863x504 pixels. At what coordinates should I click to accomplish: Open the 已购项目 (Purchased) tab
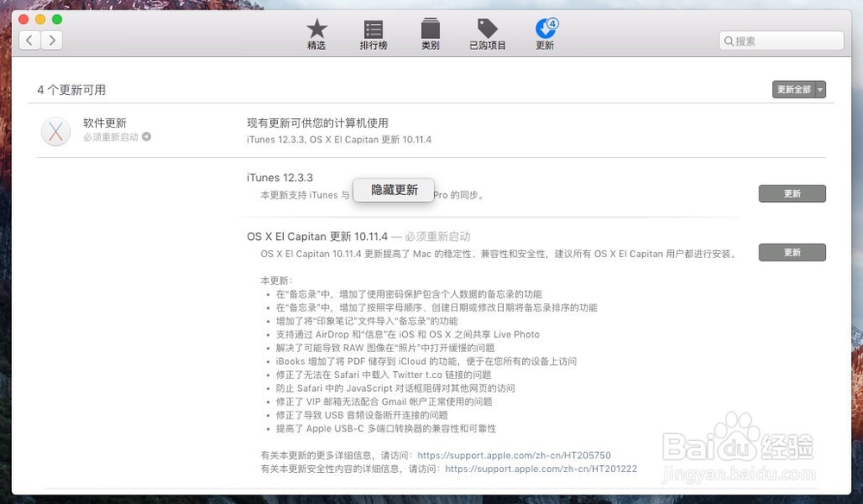tap(488, 35)
